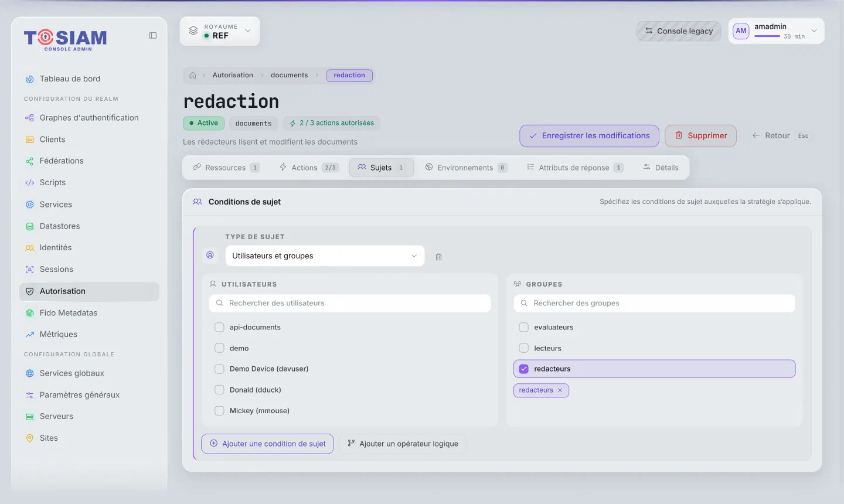Open the Environnements tab
The image size is (844, 504).
(467, 168)
